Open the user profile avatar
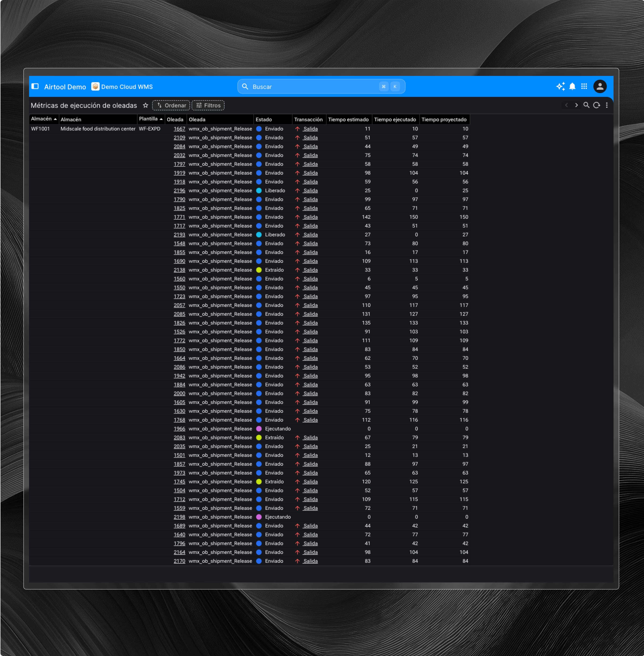Image resolution: width=644 pixels, height=656 pixels. 600,86
